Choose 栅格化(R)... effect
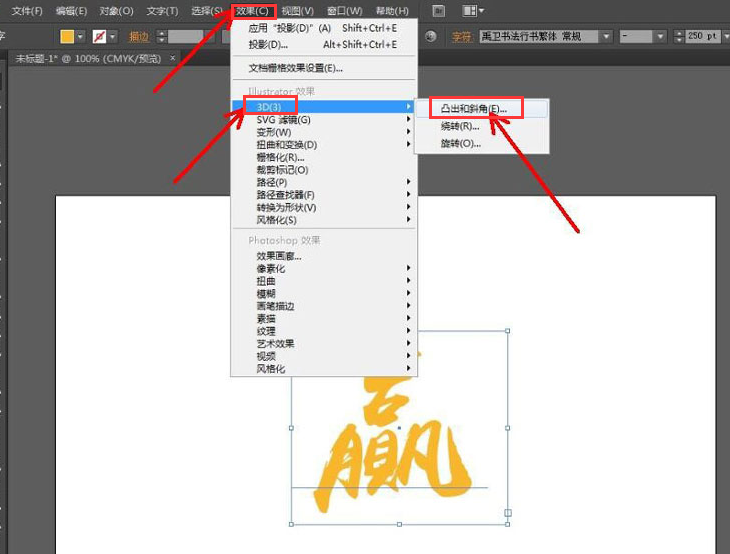The image size is (730, 554). (x=324, y=157)
